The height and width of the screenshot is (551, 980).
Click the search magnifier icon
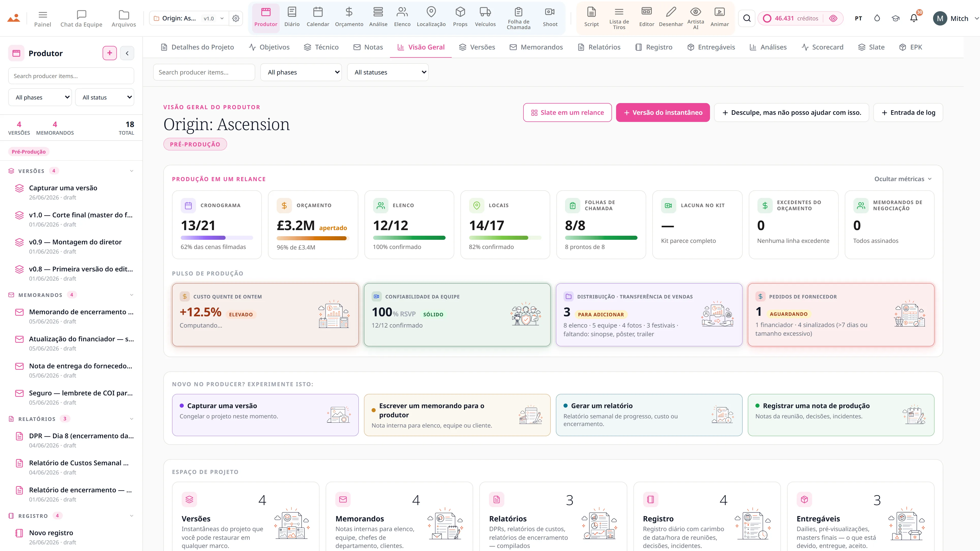pos(747,18)
